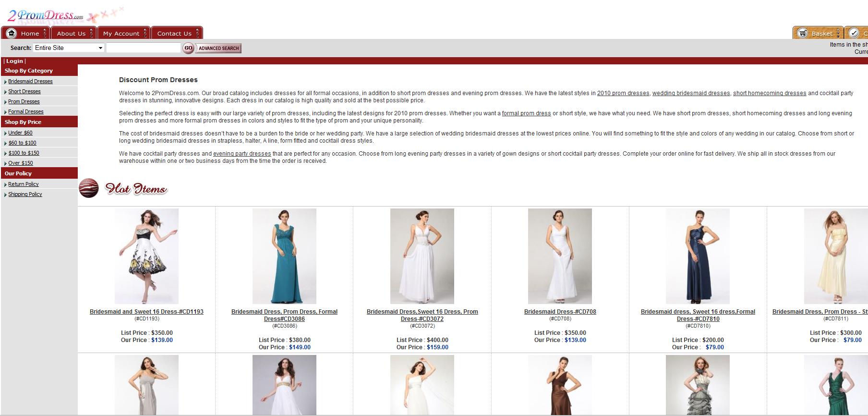Click the Login link
The height and width of the screenshot is (416, 868).
click(14, 61)
